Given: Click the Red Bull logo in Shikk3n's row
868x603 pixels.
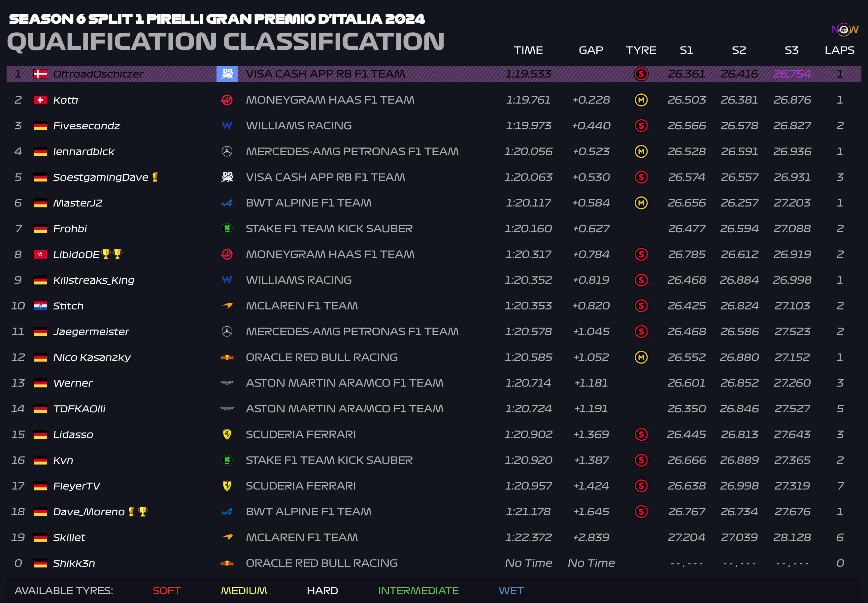Looking at the screenshot, I should (227, 563).
